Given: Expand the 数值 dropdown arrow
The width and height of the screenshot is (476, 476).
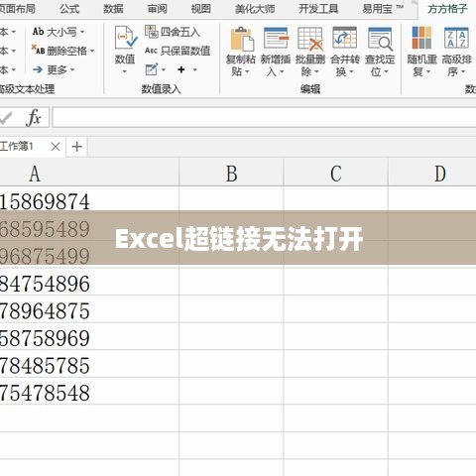Looking at the screenshot, I should pyautogui.click(x=125, y=71).
